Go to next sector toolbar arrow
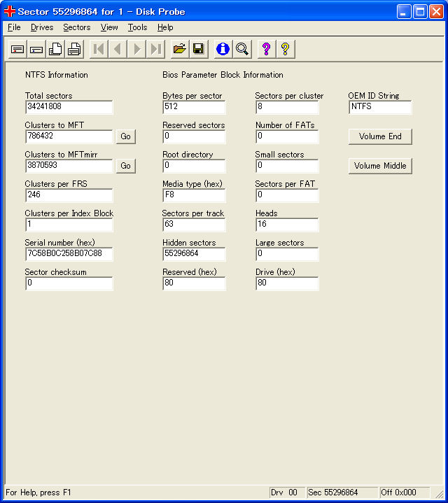Screen dimensions: 448x503 point(136,50)
